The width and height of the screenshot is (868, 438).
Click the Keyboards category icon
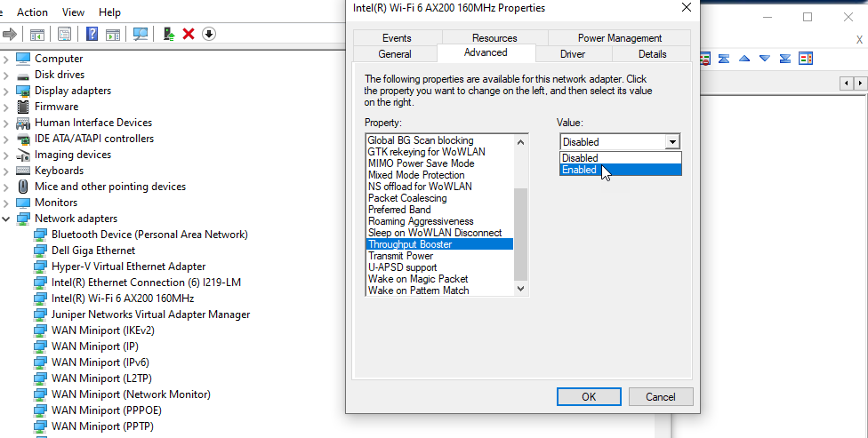pyautogui.click(x=23, y=171)
